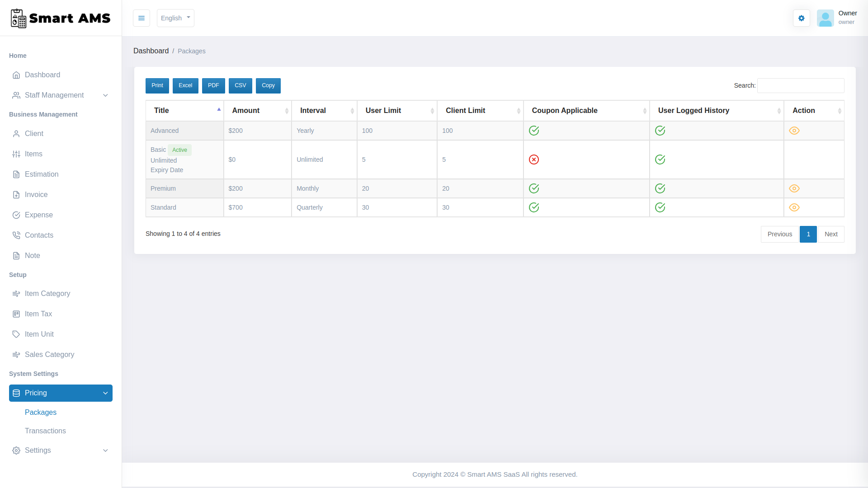Click the Item Tax sidebar icon
The image size is (868, 488).
coord(16,314)
